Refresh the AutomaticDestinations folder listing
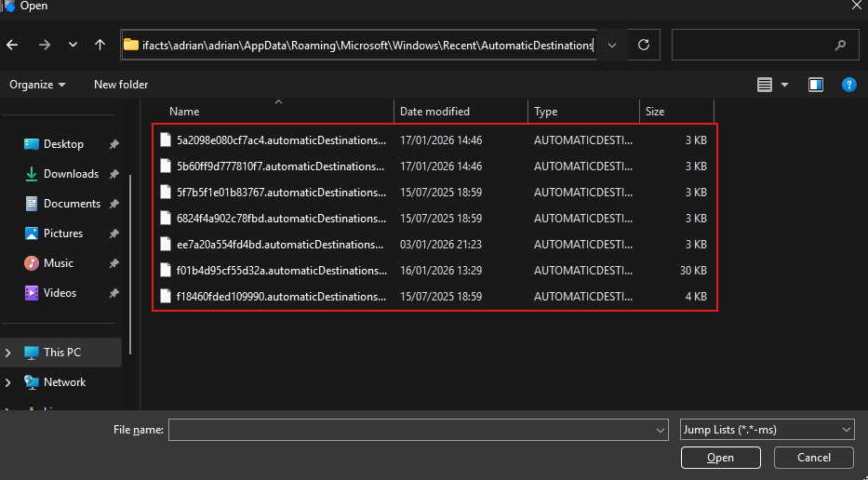This screenshot has width=868, height=480. pyautogui.click(x=644, y=45)
